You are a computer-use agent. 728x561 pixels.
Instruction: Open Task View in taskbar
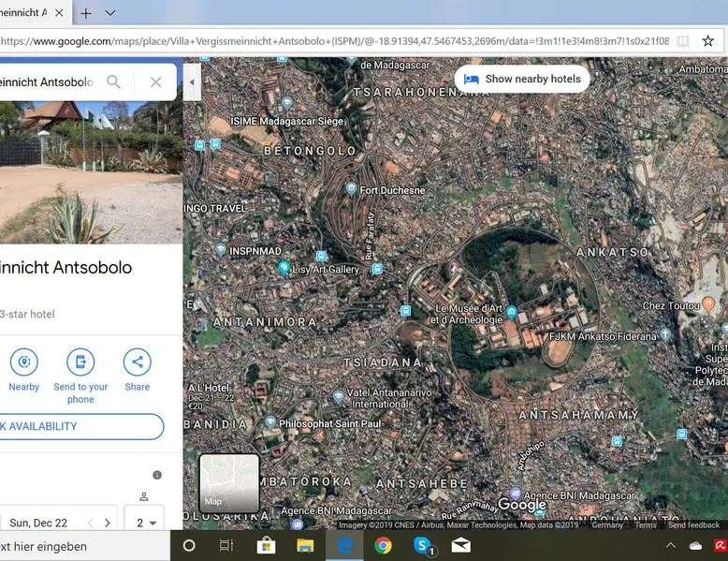pos(226,546)
